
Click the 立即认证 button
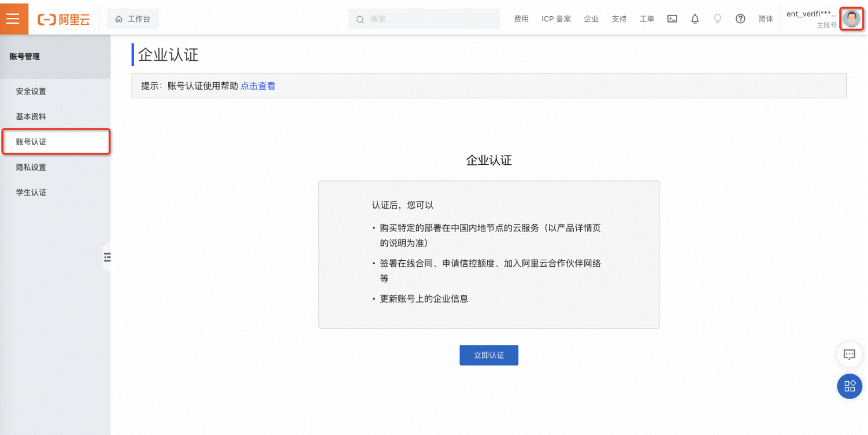(x=489, y=355)
